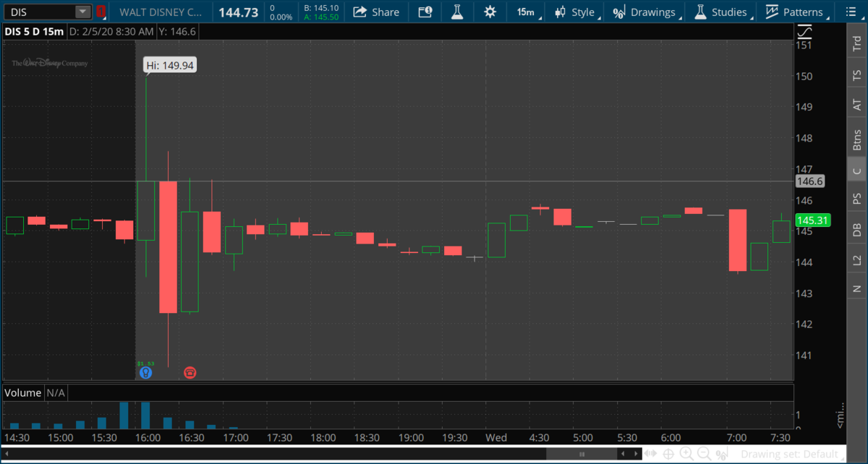Click the Drawings percent tool icon
This screenshot has width=868, height=464.
click(618, 12)
